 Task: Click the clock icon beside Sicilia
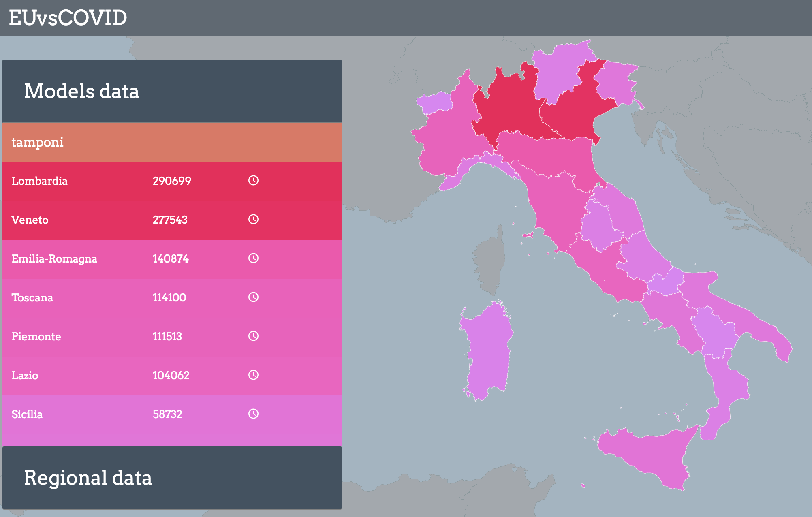click(x=253, y=414)
